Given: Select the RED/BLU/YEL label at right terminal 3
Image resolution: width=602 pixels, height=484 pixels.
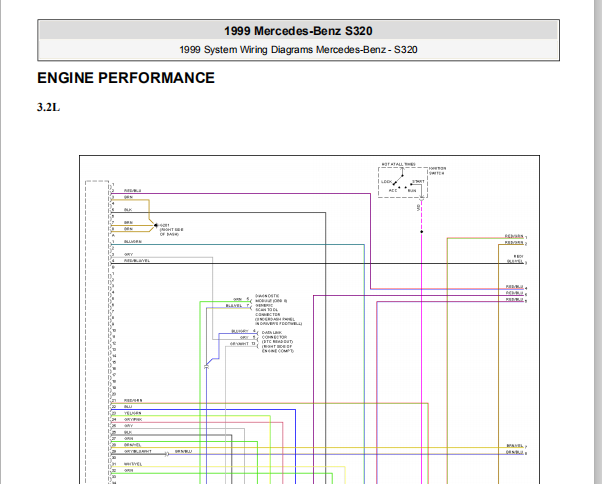Looking at the screenshot, I should point(515,259).
